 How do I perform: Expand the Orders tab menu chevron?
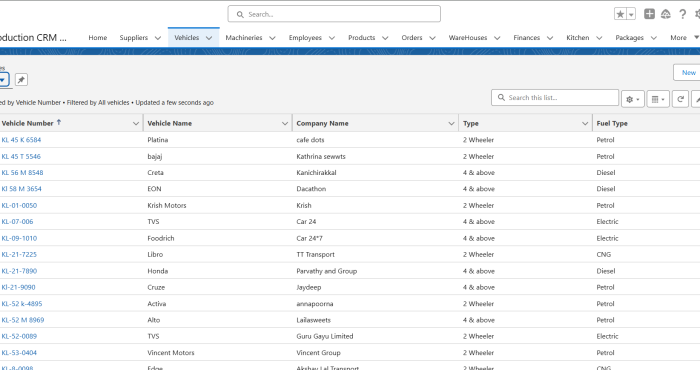point(432,38)
